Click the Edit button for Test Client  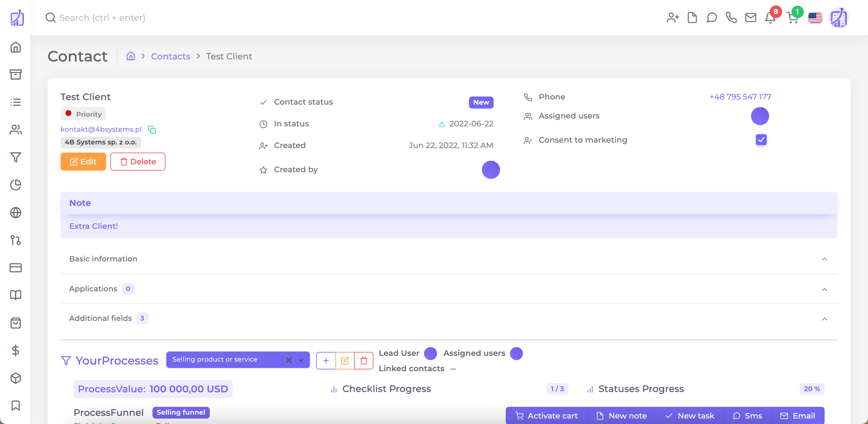(x=83, y=161)
